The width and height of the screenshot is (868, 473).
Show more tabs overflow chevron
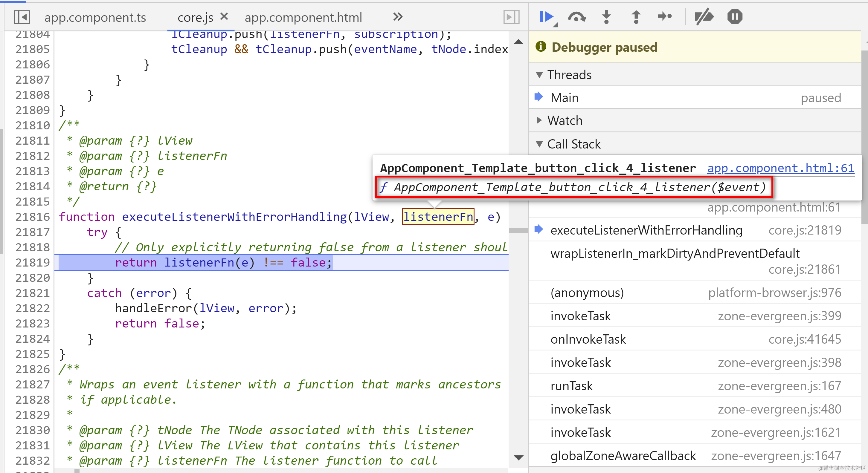point(398,17)
